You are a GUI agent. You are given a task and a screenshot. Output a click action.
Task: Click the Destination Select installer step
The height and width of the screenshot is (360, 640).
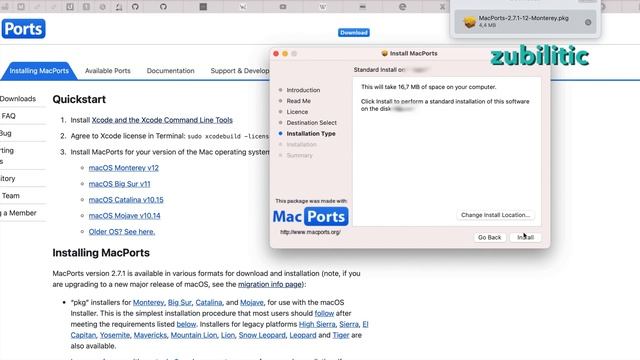pos(311,123)
